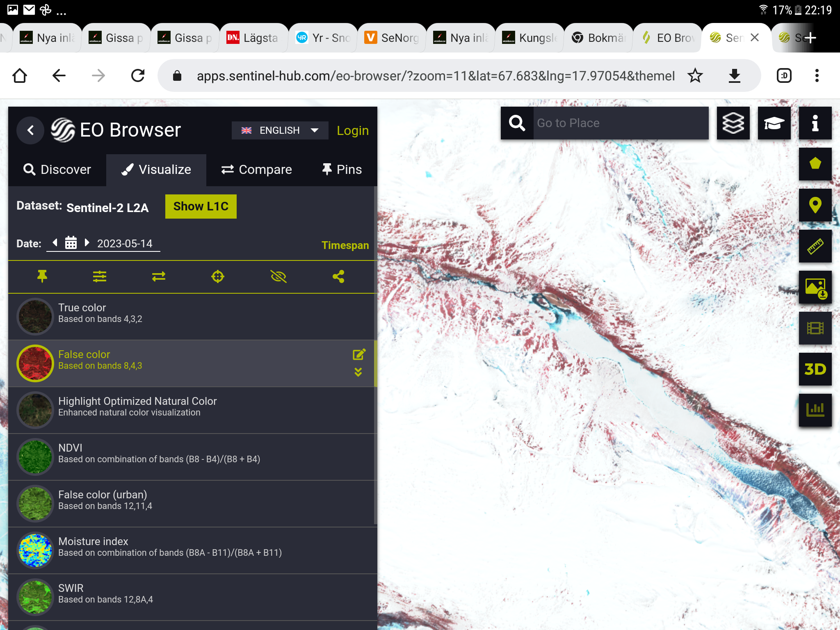Viewport: 840px width, 630px height.
Task: Open the Timespan option
Action: [x=345, y=245]
